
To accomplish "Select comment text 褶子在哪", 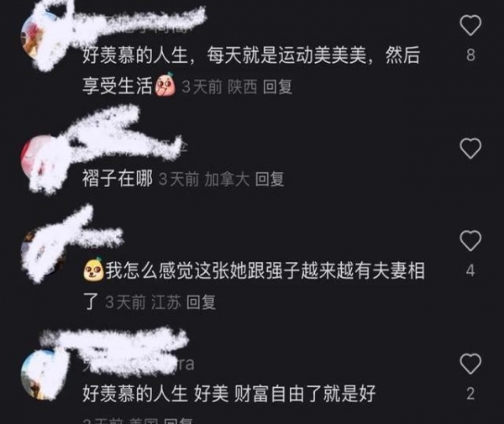I will point(118,179).
